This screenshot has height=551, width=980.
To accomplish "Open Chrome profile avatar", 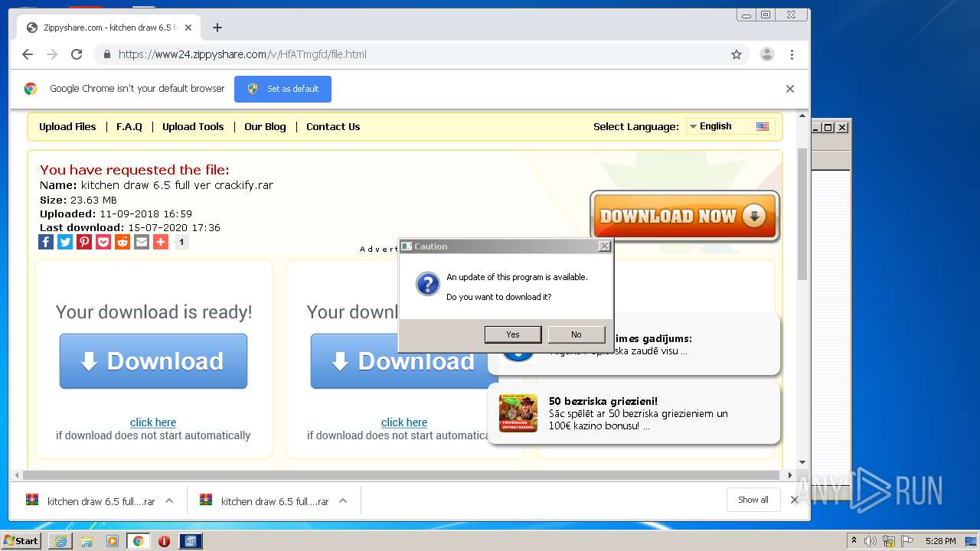I will [x=766, y=54].
